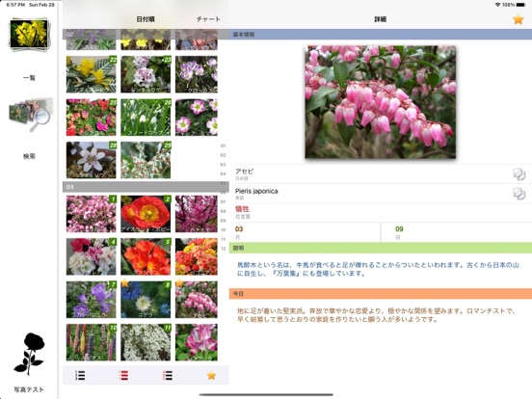The width and height of the screenshot is (532, 399).
Task: Open the yellow flower thumbnail for day 22
Action: click(92, 74)
